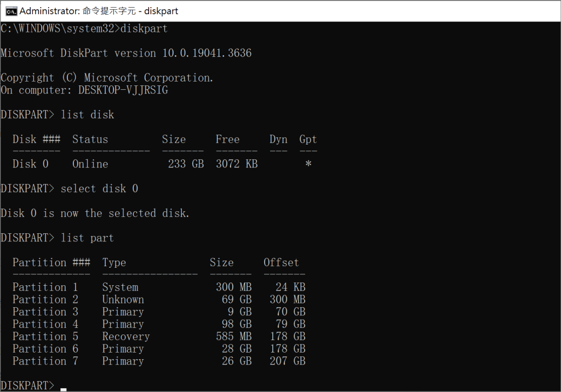Click the Copyright Microsoft Corporation line

tap(106, 77)
